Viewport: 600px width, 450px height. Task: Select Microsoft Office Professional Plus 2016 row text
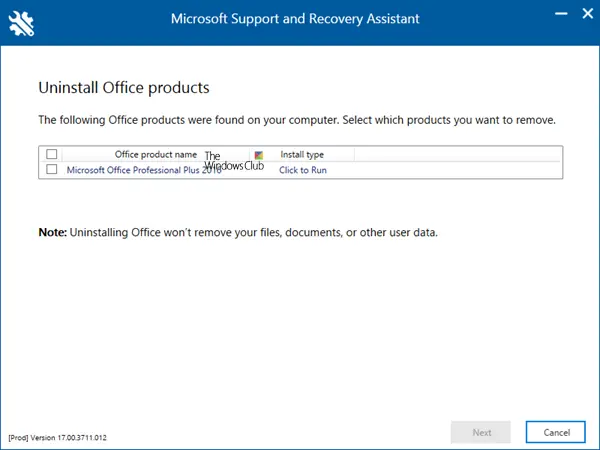144,170
